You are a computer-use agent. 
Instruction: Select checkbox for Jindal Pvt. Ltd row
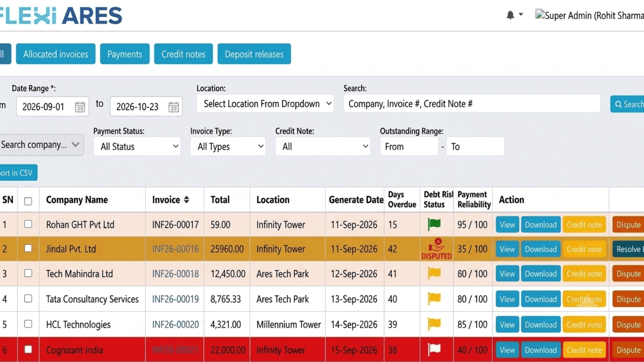coord(28,248)
